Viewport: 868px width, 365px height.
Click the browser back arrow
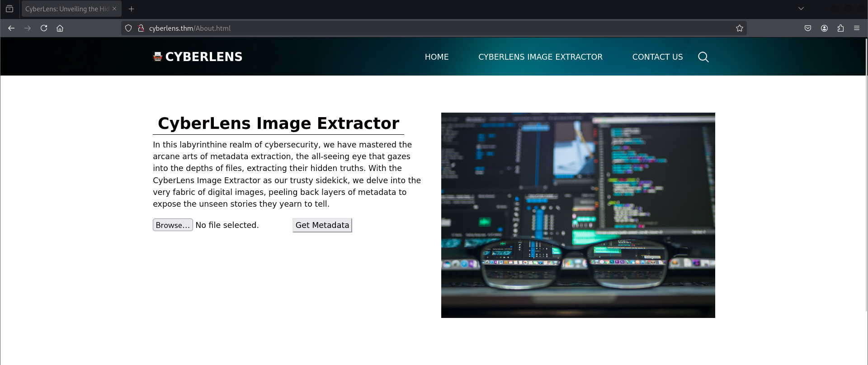pyautogui.click(x=11, y=28)
